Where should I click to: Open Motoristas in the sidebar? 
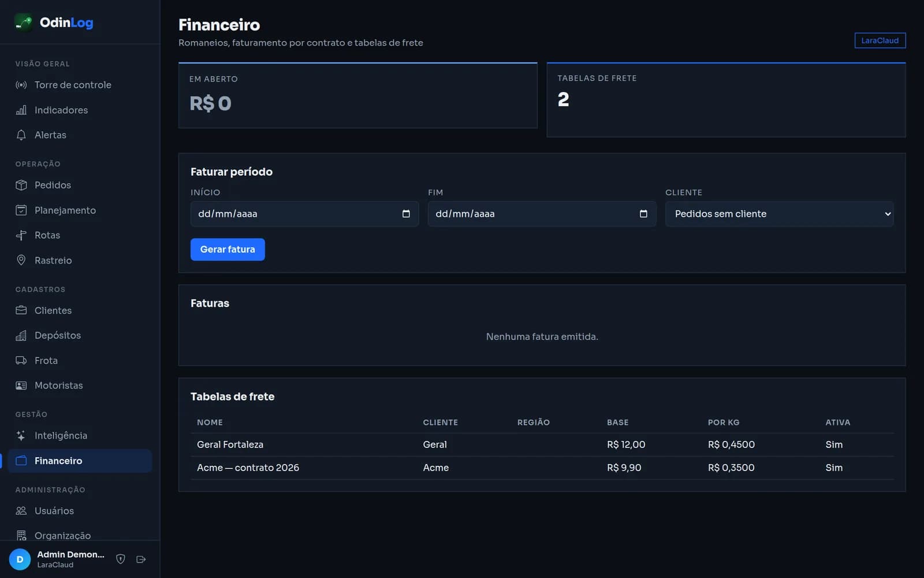80,386
